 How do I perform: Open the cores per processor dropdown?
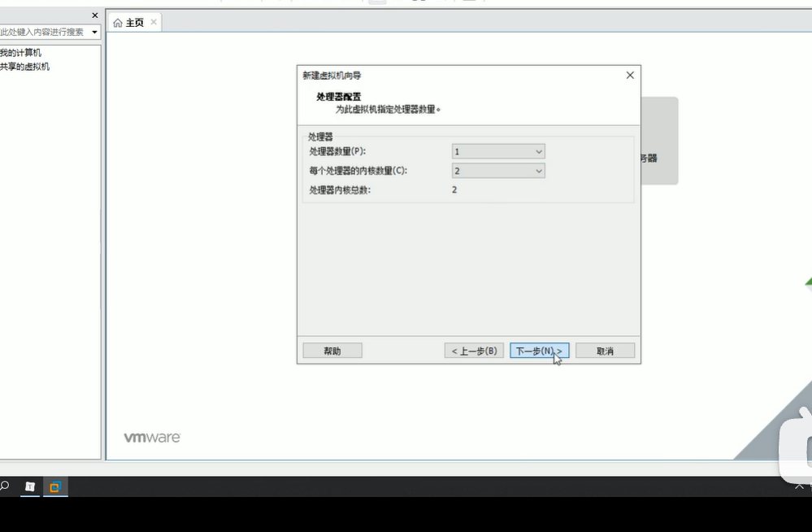coord(498,171)
